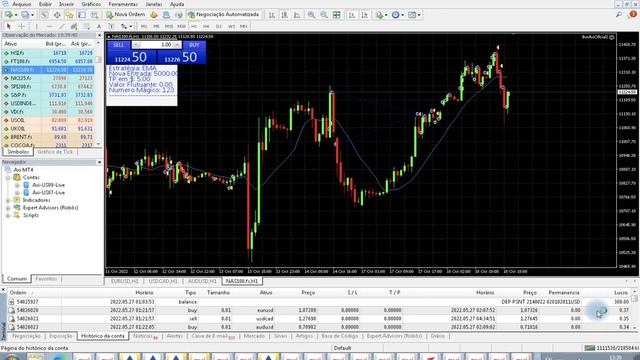Open the periods clock dropdown
Image resolution: width=640 pixels, height=360 pixels.
pos(397,15)
